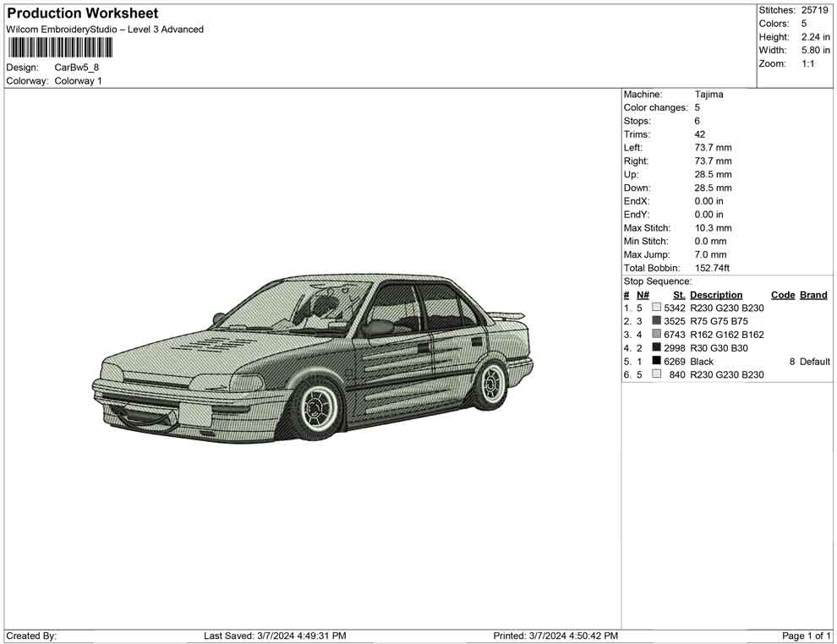
Task: Click the Created By label
Action: (x=31, y=636)
